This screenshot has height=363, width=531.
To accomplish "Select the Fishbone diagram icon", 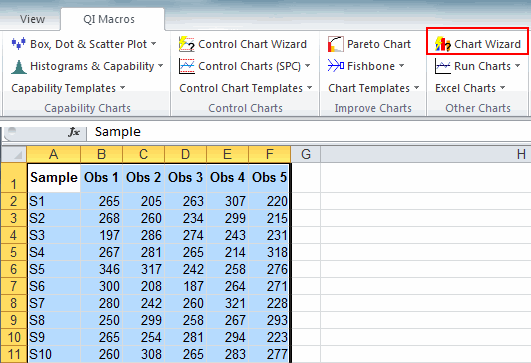I will [336, 66].
